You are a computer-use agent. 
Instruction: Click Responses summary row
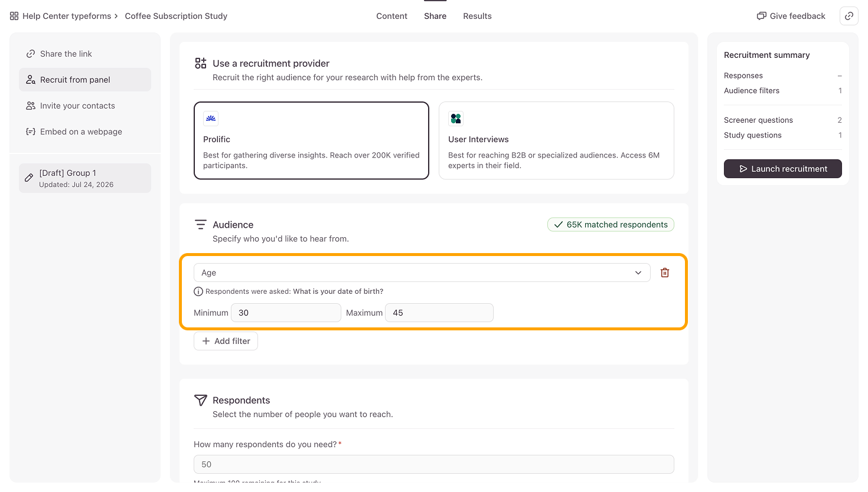(783, 76)
